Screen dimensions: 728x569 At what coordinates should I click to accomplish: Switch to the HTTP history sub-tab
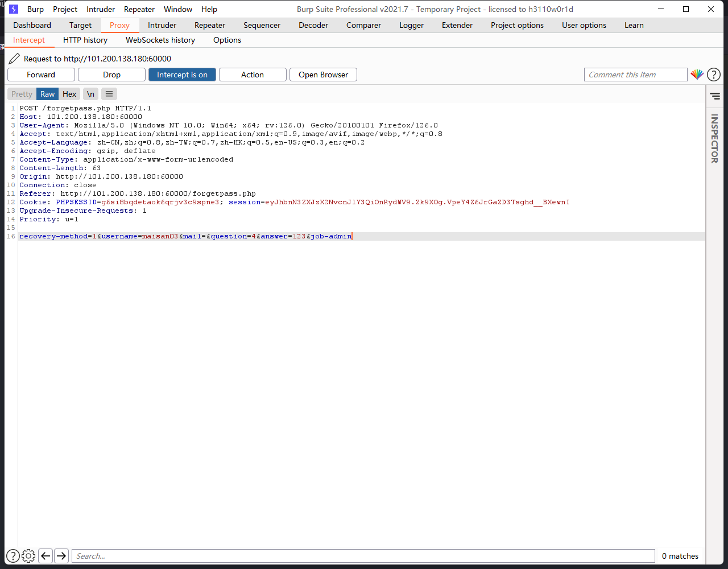(x=85, y=40)
